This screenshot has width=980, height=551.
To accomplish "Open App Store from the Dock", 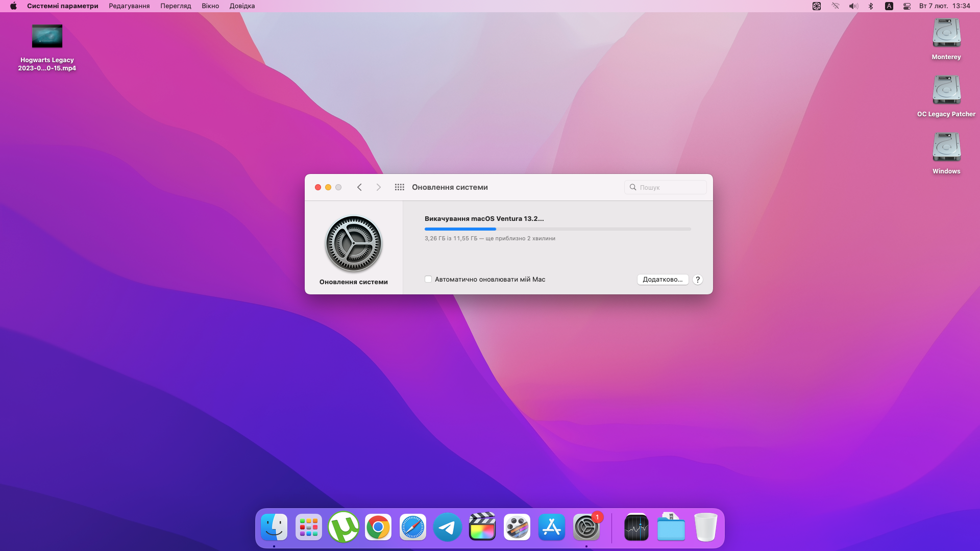I will coord(552,528).
